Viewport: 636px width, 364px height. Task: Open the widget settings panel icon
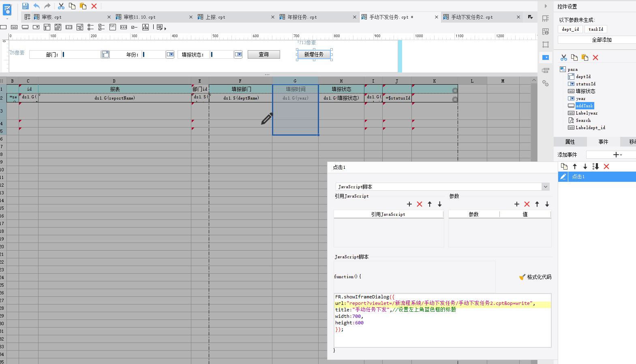(x=546, y=57)
